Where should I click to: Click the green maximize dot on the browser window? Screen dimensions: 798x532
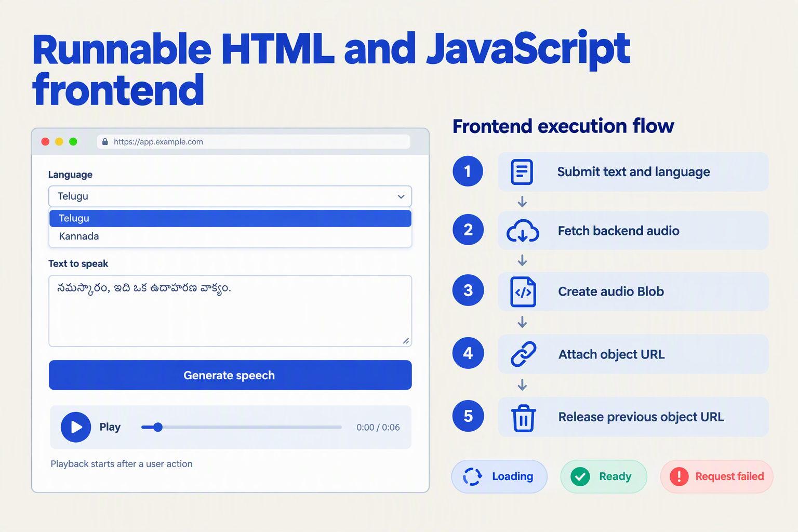tap(73, 142)
